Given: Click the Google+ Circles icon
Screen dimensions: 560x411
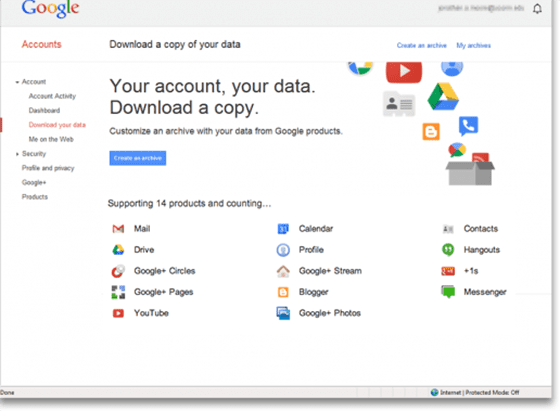Looking at the screenshot, I should [118, 271].
